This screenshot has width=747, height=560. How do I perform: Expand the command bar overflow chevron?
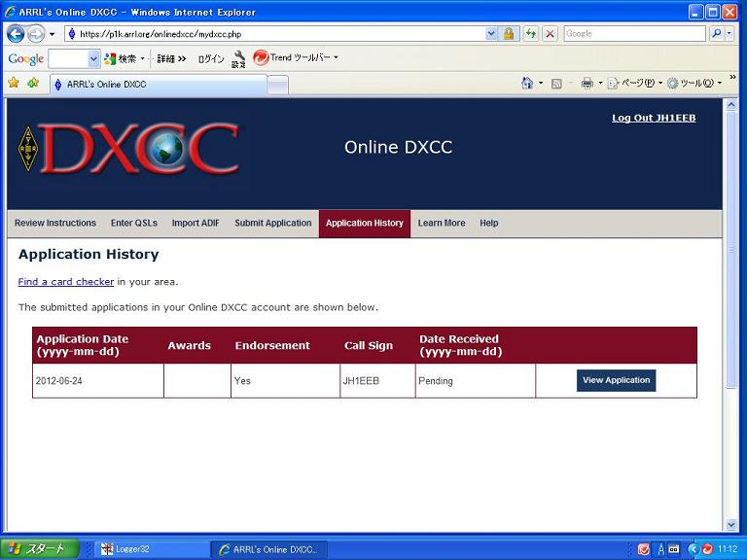732,77
